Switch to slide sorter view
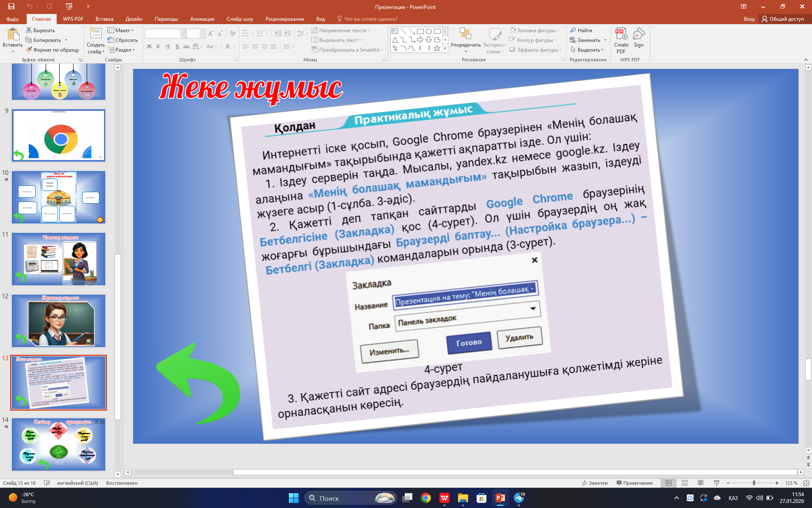The width and height of the screenshot is (812, 508). tap(685, 483)
